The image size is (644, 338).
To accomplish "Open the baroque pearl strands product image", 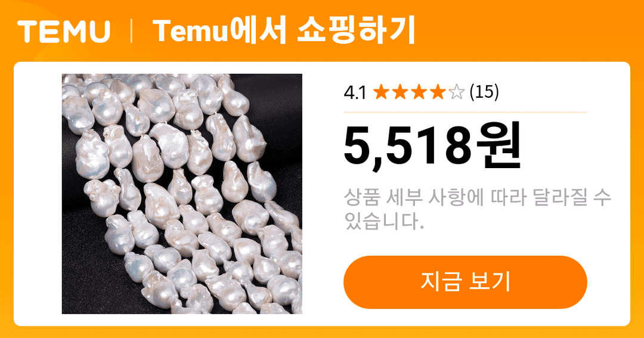I will [x=182, y=194].
